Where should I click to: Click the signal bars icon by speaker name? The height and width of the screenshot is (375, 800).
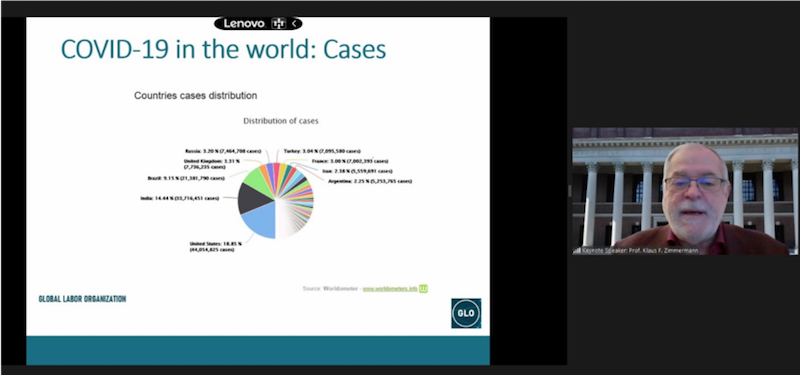[577, 251]
